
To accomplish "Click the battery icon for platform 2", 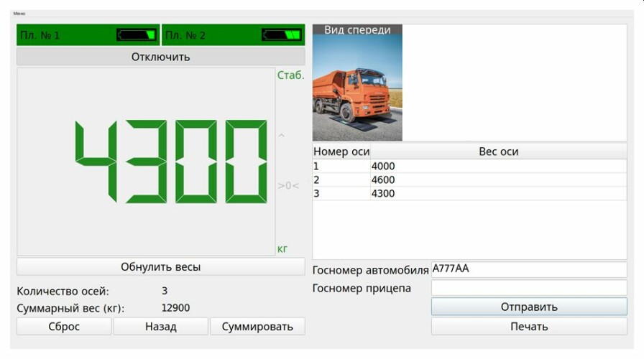I will pyautogui.click(x=282, y=34).
